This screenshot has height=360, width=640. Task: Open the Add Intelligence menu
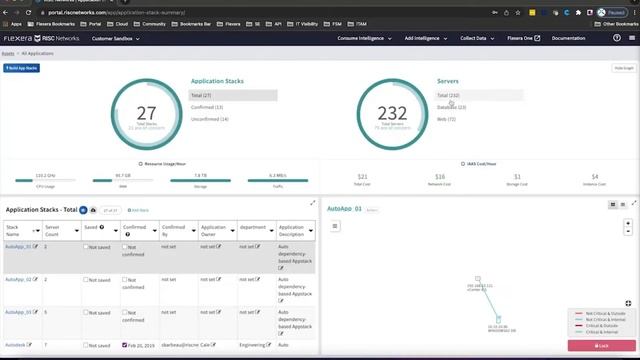[x=426, y=38]
